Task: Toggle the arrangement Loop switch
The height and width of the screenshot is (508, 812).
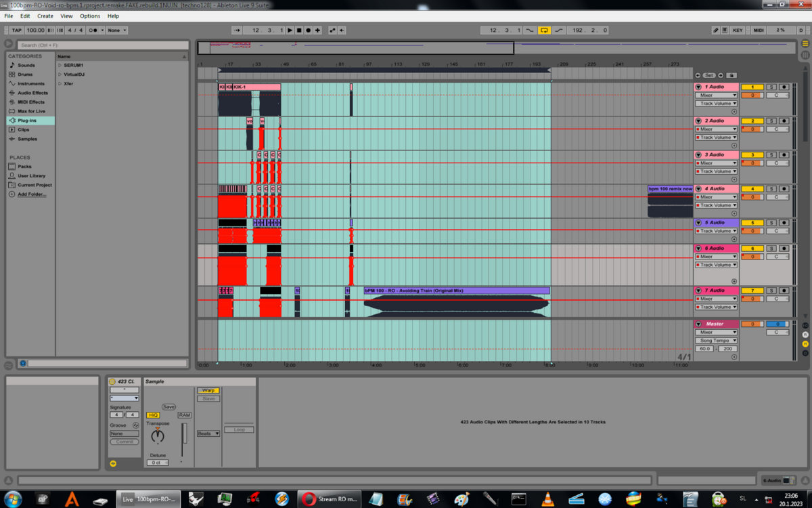Action: pyautogui.click(x=544, y=30)
